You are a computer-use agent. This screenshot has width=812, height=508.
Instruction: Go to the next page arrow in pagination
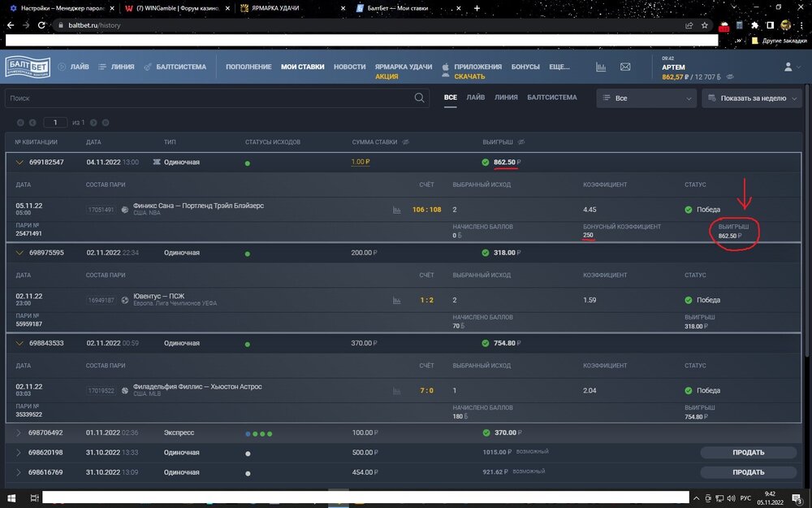pos(93,123)
